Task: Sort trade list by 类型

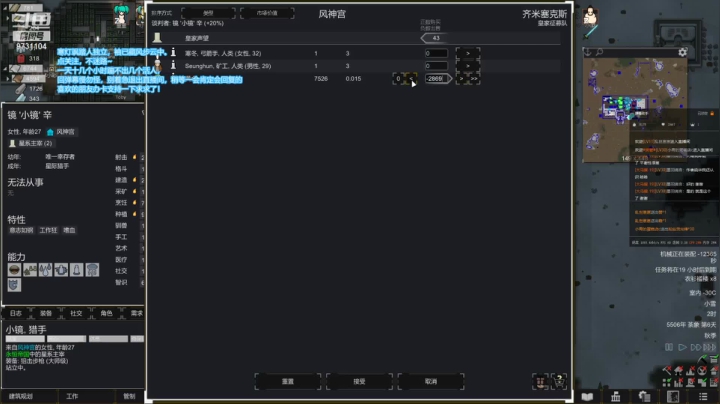Action: pyautogui.click(x=208, y=13)
